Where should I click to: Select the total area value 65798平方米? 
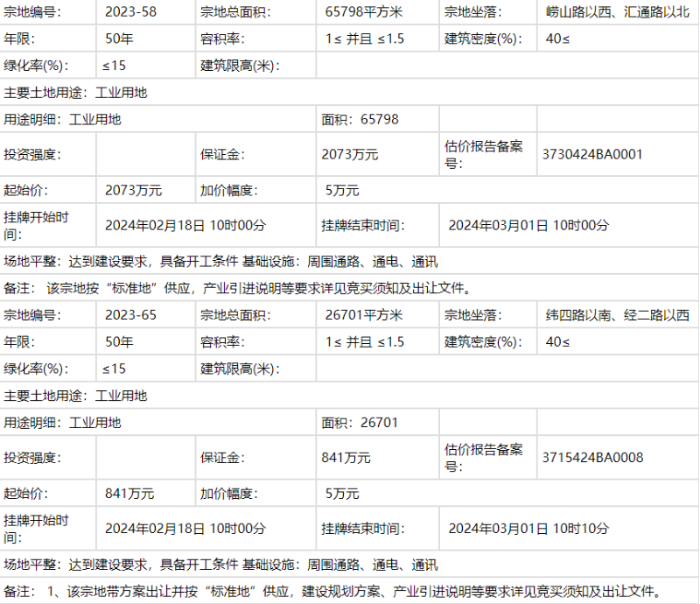[364, 12]
